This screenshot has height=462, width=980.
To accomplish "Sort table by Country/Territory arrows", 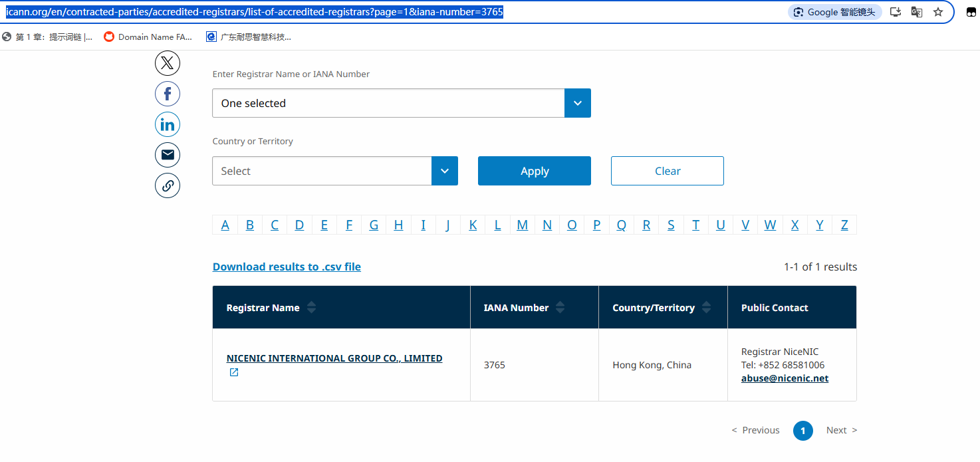I will tap(706, 307).
